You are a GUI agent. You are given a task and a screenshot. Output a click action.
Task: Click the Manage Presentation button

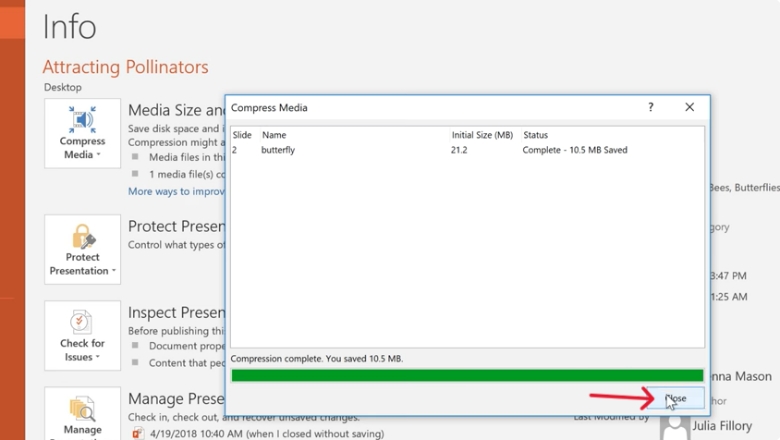pyautogui.click(x=83, y=414)
